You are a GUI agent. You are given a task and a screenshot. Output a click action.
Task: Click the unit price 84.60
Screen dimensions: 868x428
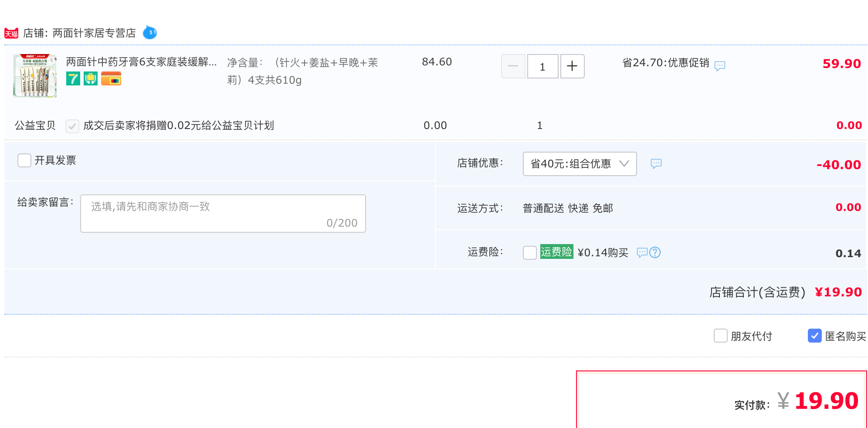(x=437, y=62)
